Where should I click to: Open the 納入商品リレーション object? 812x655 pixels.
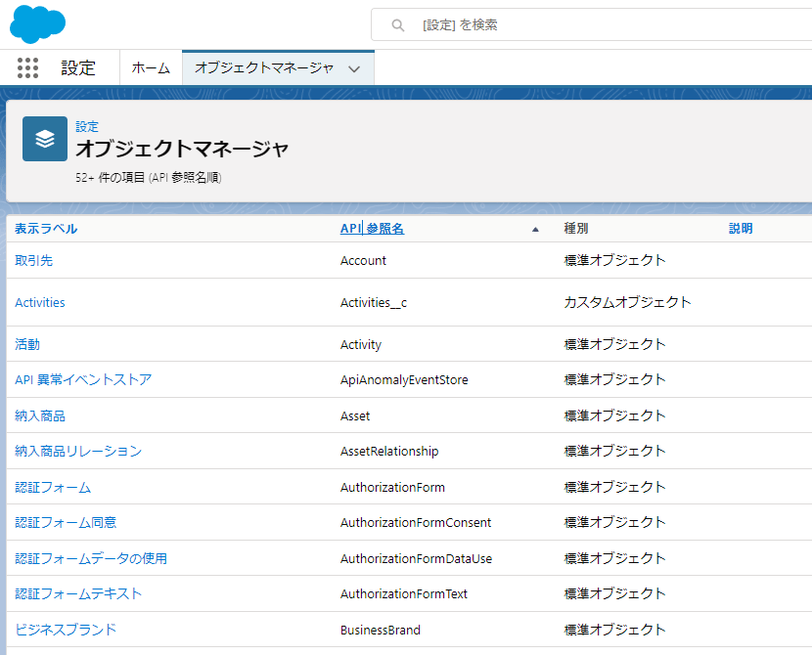coord(78,451)
